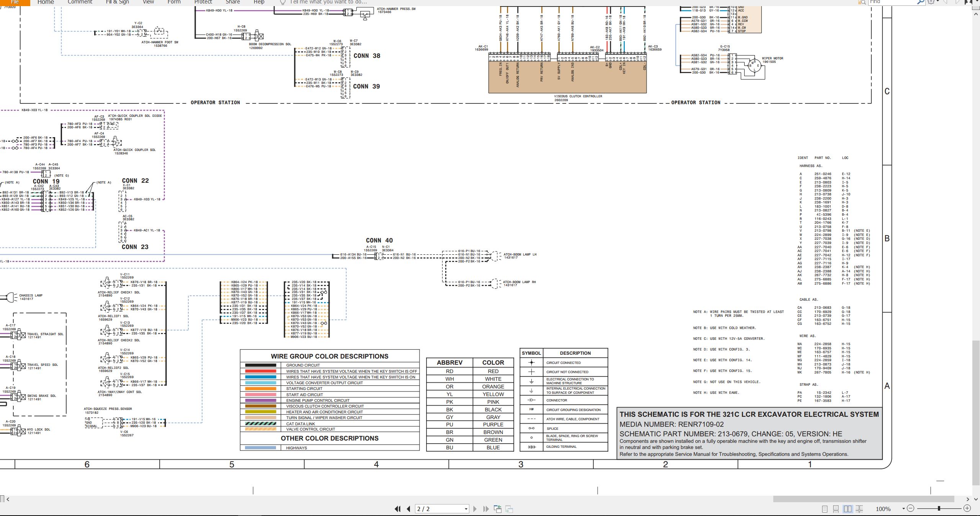Click the TRAVEL STRAIGHT SOL label
Image resolution: width=980 pixels, height=516 pixels.
pyautogui.click(x=45, y=334)
